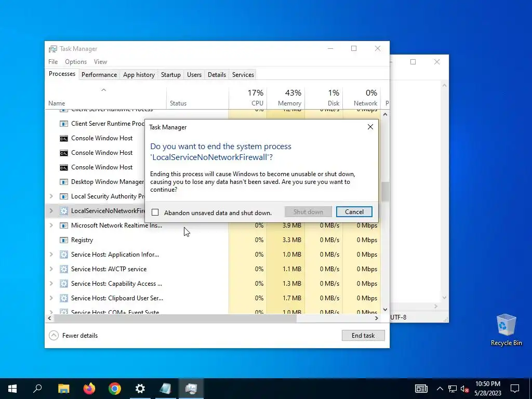532x399 pixels.
Task: Sort by Name column header
Action: coord(106,98)
